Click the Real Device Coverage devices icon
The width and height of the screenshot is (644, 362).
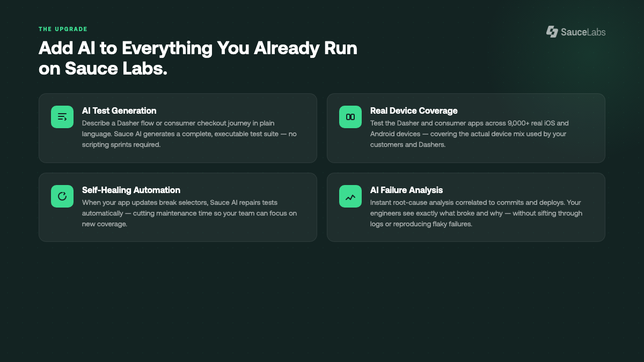[350, 117]
